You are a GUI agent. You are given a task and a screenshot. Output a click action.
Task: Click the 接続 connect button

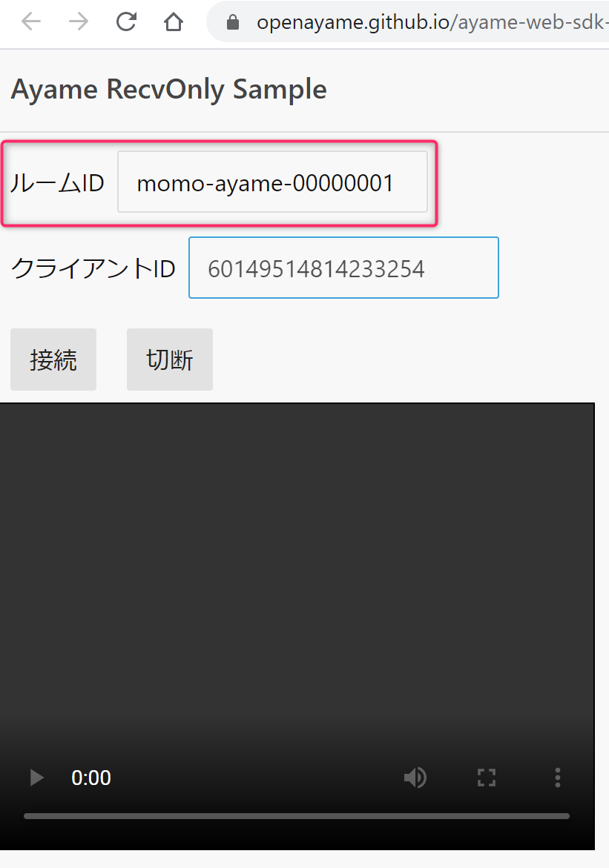tap(53, 360)
